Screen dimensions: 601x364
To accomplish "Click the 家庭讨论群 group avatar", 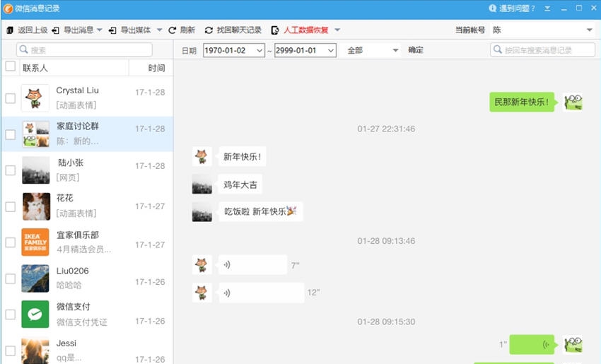I will point(35,134).
